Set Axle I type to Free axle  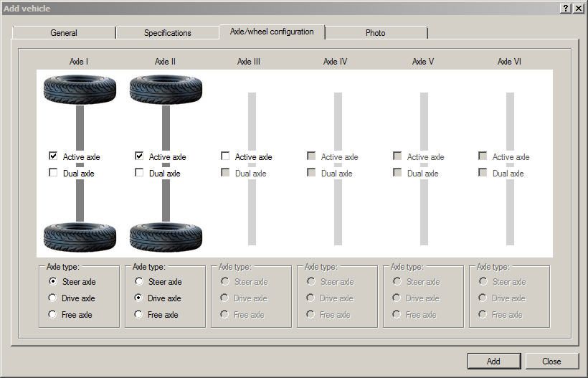[53, 314]
